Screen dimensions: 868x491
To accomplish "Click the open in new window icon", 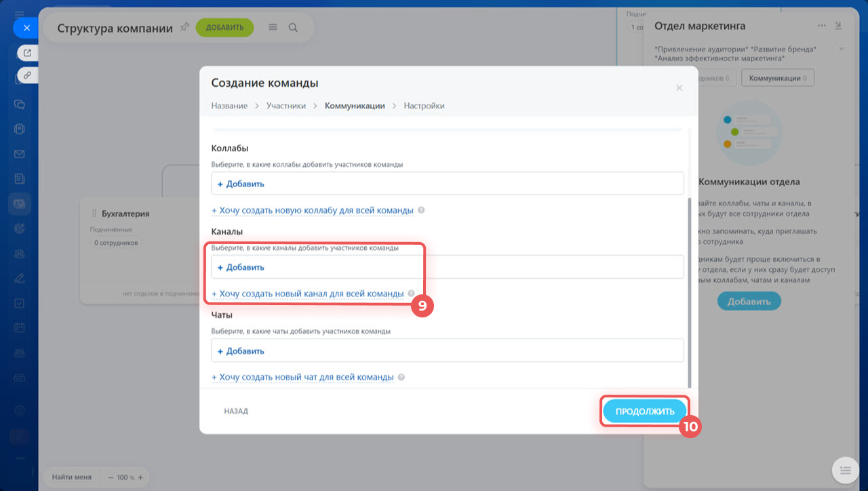I will [x=27, y=52].
